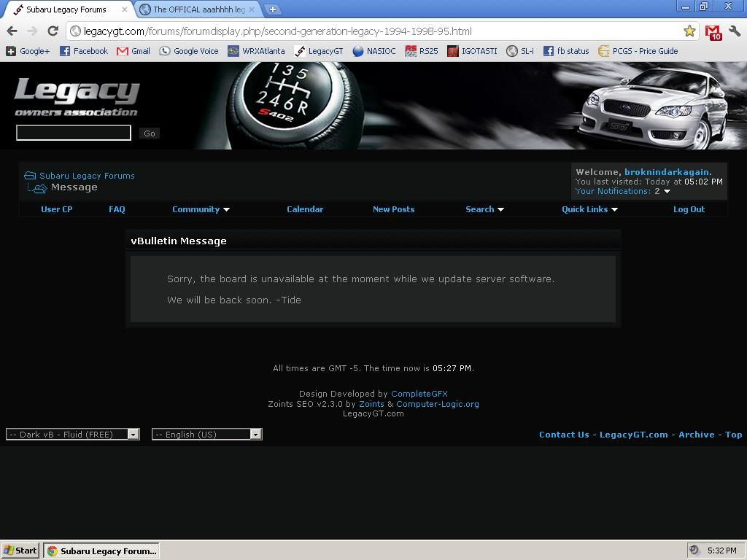Open the Facebook bookmark
The width and height of the screenshot is (747, 560).
(84, 51)
